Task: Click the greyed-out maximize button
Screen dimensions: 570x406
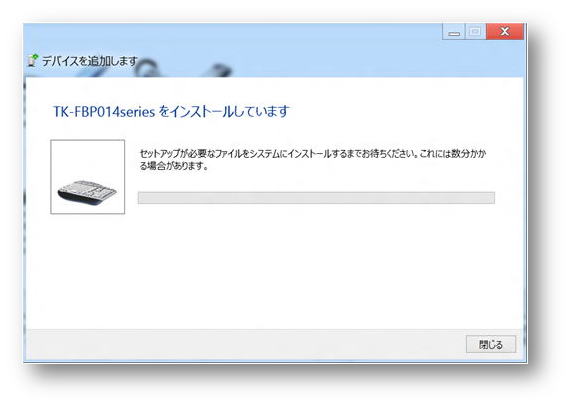Action: (x=475, y=32)
